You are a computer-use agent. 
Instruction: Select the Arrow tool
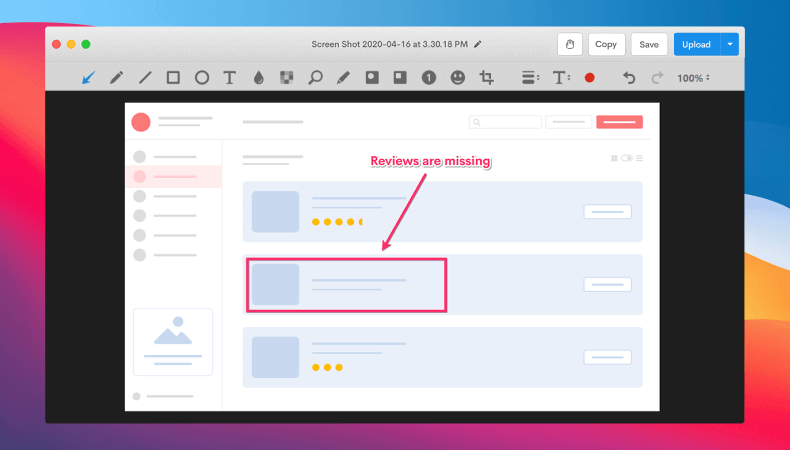click(88, 77)
